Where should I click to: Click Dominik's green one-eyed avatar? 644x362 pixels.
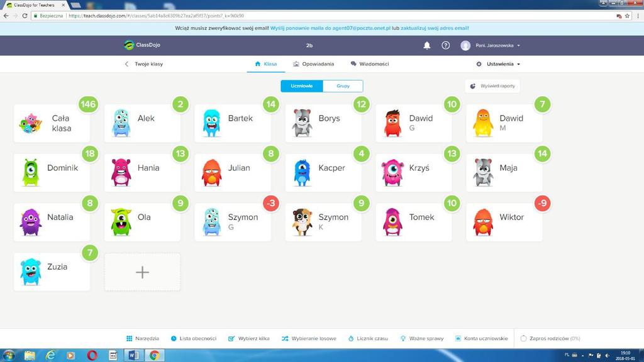(31, 172)
